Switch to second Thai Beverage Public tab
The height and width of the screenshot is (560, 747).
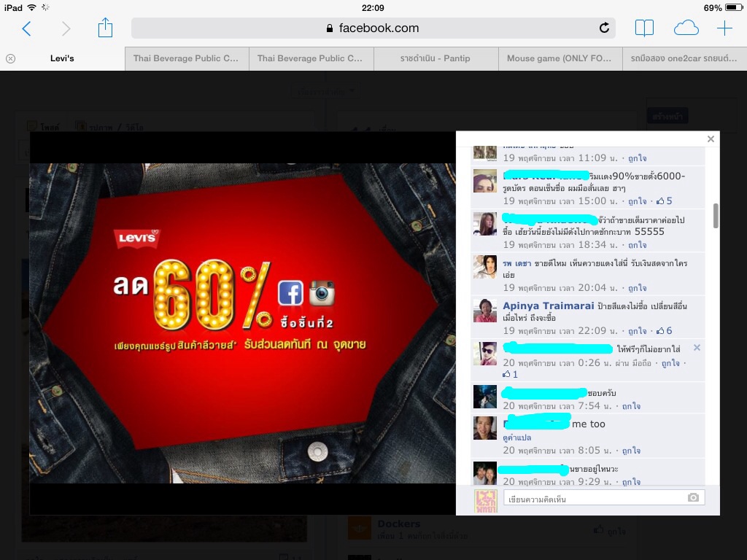pyautogui.click(x=311, y=58)
